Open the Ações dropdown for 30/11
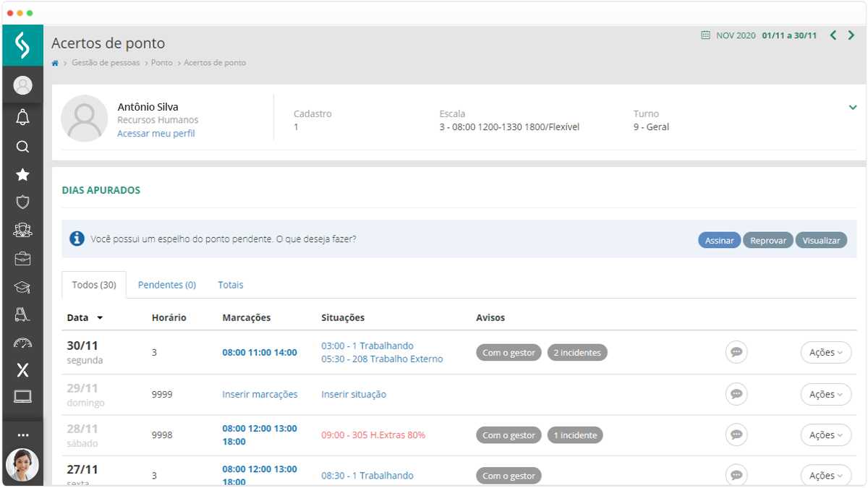868x488 pixels. pyautogui.click(x=825, y=353)
